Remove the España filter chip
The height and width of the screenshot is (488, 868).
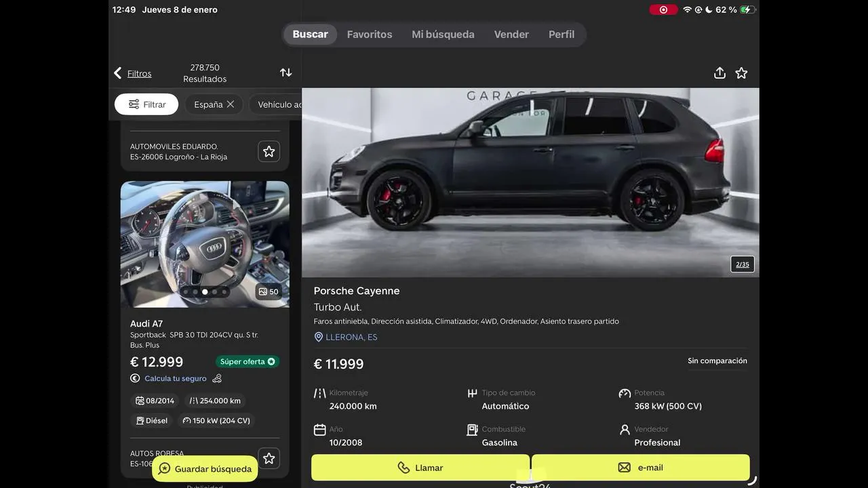pos(231,104)
